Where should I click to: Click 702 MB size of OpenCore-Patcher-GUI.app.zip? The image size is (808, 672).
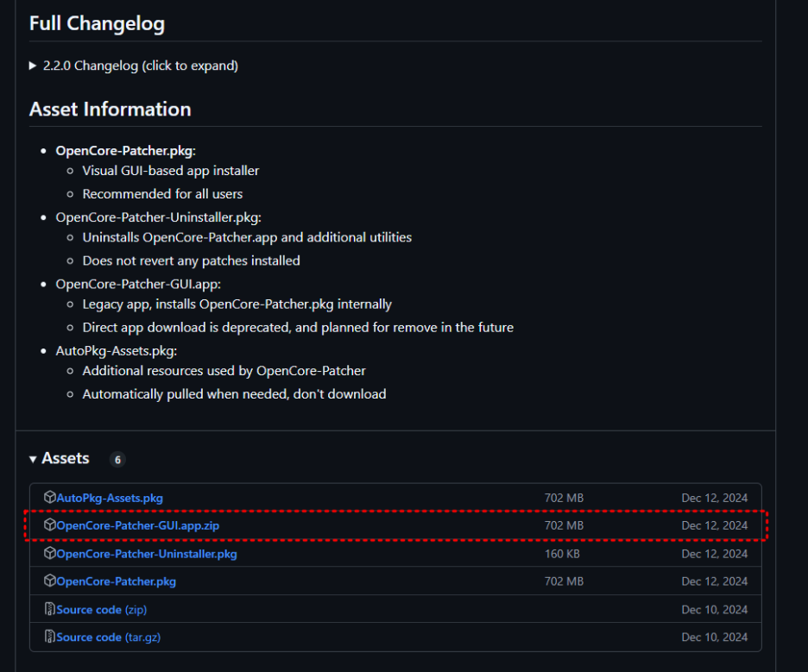click(564, 525)
